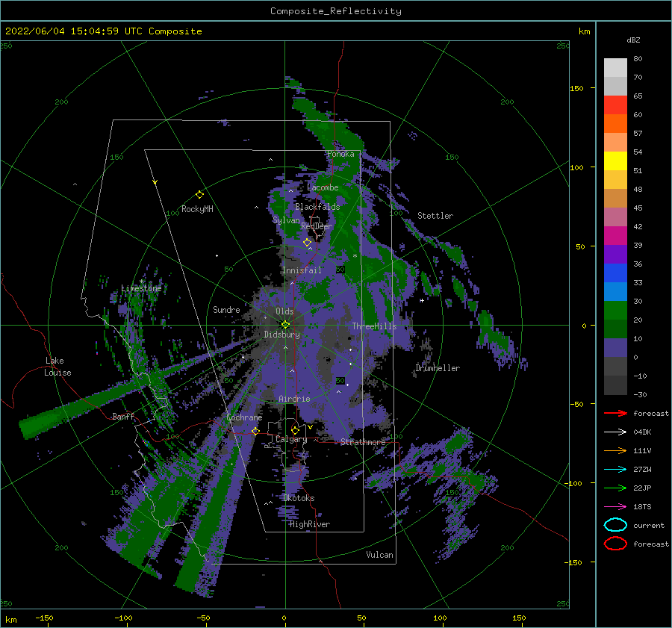Click the yellow diamond marker below RedDeer

307,243
